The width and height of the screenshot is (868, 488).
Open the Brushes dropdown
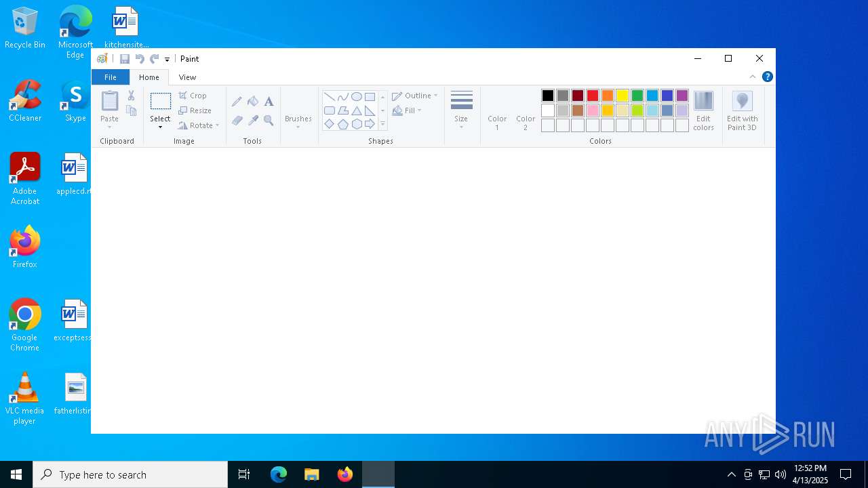click(x=298, y=111)
